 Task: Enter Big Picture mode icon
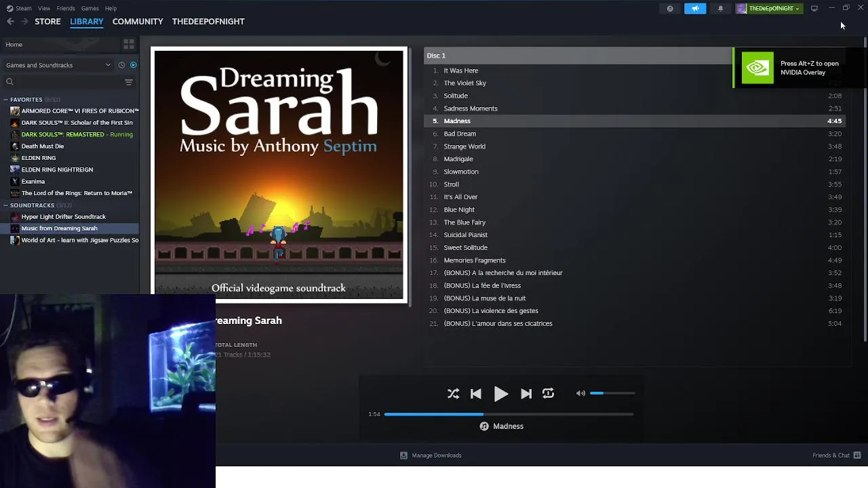[814, 9]
